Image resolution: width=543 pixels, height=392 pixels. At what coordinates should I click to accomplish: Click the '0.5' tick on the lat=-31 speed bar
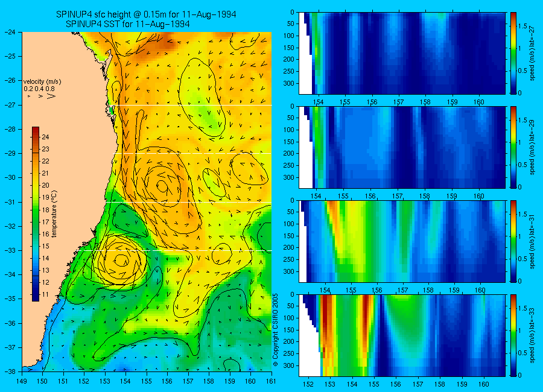[522, 259]
